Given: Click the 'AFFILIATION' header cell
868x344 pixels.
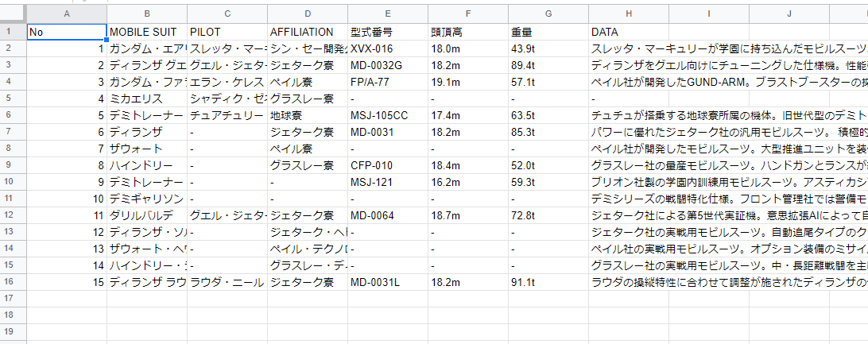Looking at the screenshot, I should (308, 32).
